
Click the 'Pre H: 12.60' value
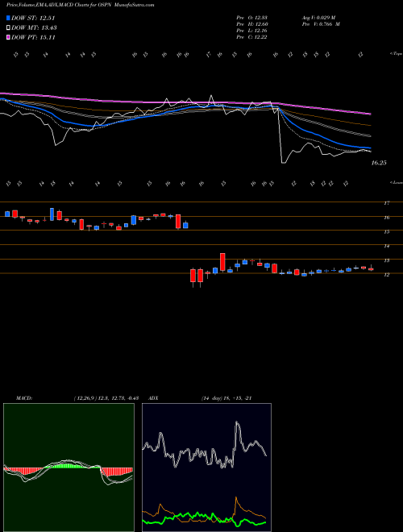(x=251, y=24)
